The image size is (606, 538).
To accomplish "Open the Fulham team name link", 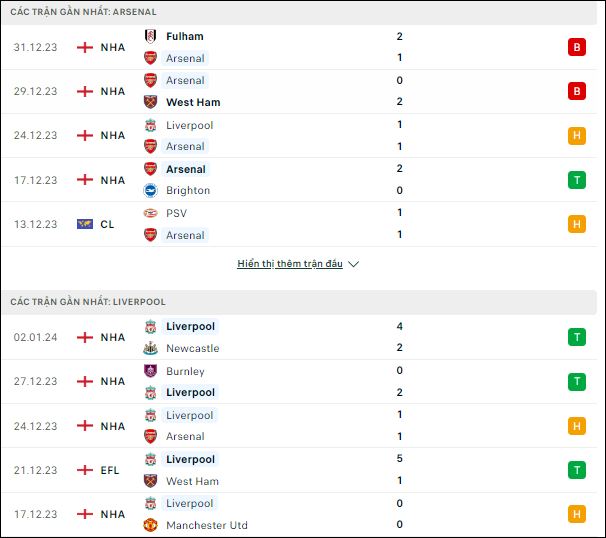I will click(x=185, y=36).
